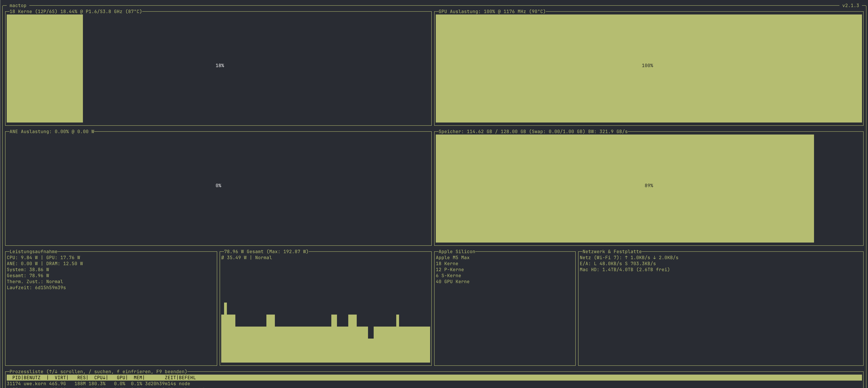
Task: Click the 'Laufzeit: 6d15h59m39s' uptime line
Action: point(36,288)
